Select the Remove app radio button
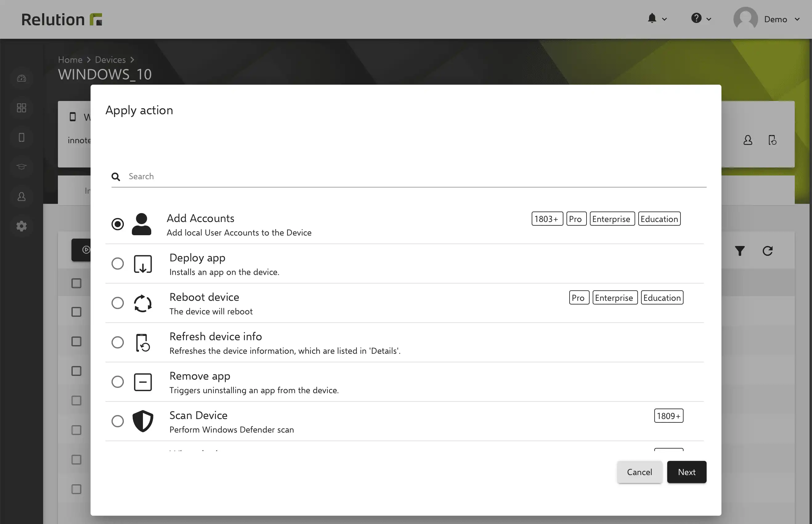 [x=117, y=382]
